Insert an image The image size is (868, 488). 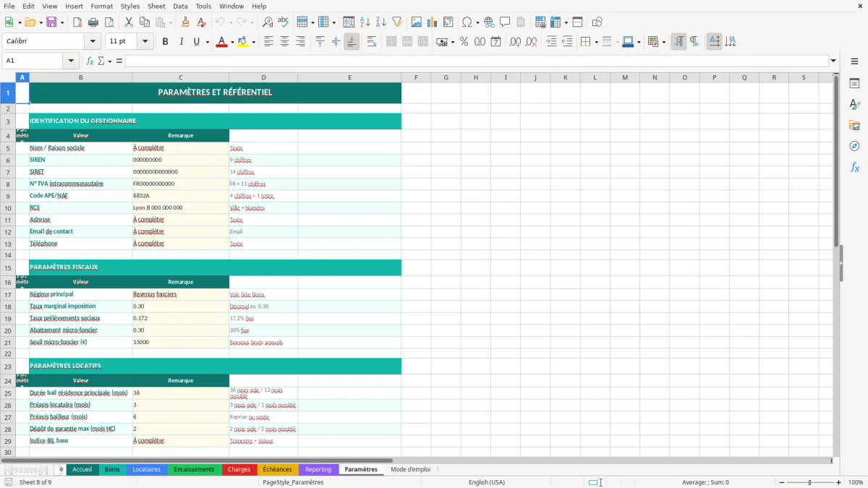pos(417,22)
